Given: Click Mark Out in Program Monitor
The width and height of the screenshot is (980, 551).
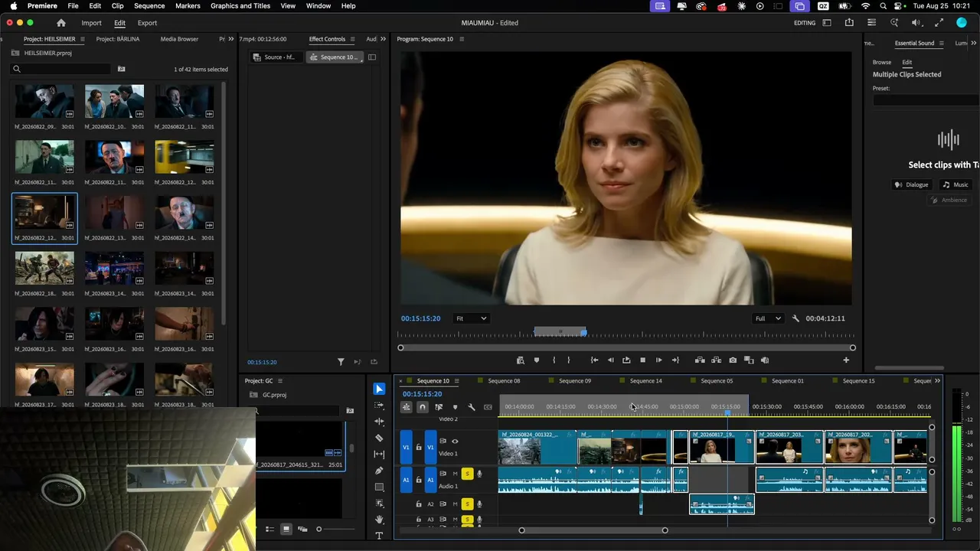Looking at the screenshot, I should [568, 360].
